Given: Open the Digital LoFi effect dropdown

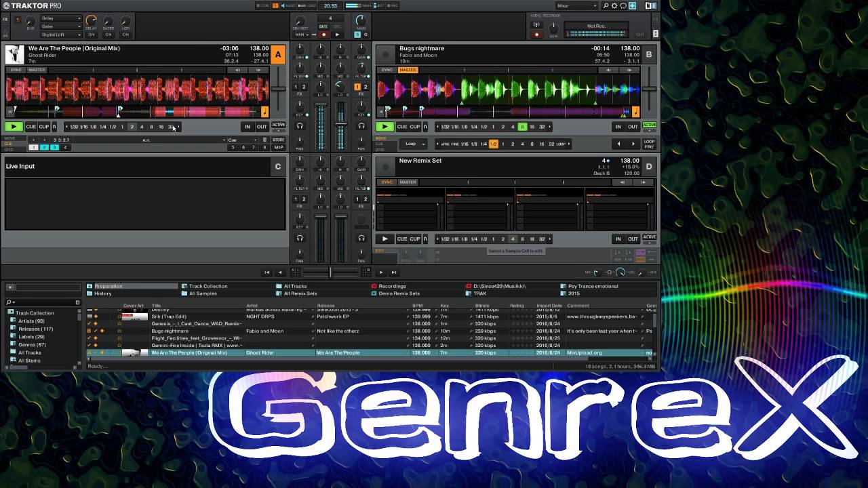Looking at the screenshot, I should pyautogui.click(x=60, y=35).
